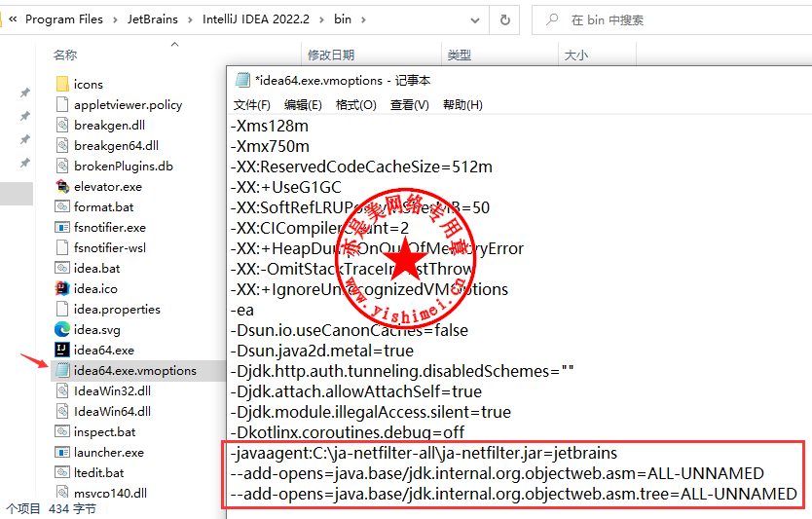Screen dimensions: 812x519
Task: Sort by 类型 column header
Action: (x=460, y=55)
